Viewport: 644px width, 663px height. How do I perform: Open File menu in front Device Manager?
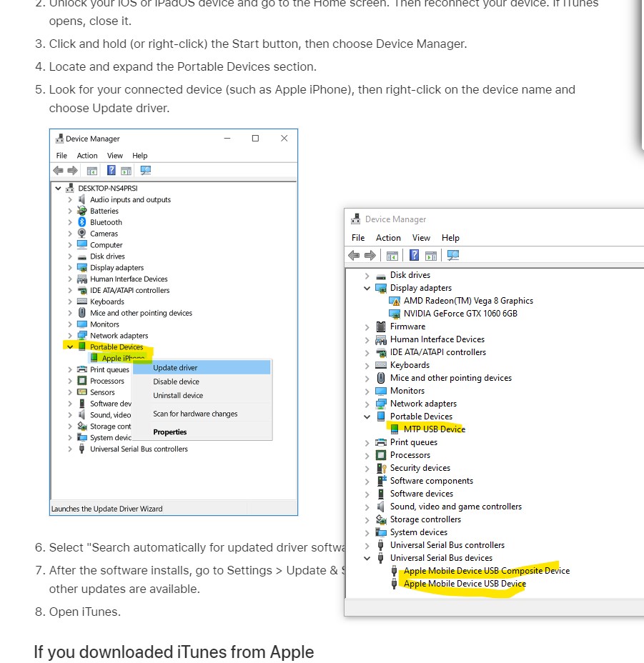click(x=358, y=238)
